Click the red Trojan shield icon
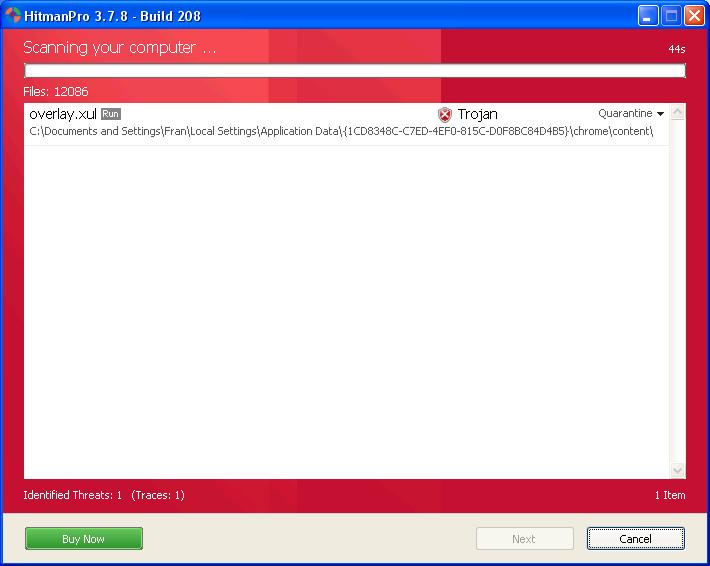The height and width of the screenshot is (566, 710). pos(445,115)
